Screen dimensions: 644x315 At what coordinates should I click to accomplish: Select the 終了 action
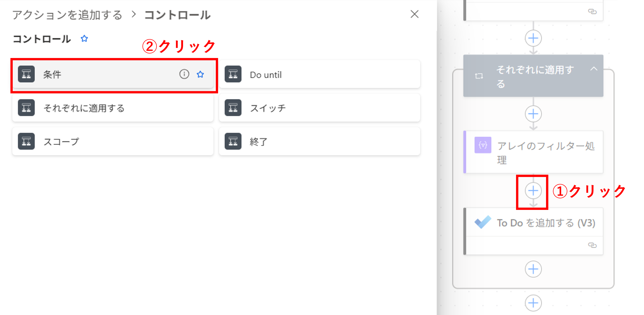(319, 141)
